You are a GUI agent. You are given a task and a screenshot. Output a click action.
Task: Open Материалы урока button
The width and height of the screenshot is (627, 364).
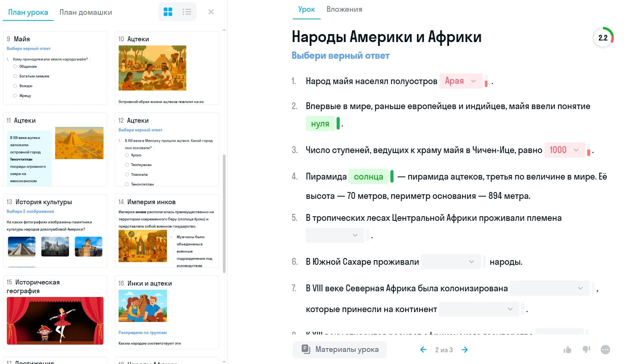pyautogui.click(x=340, y=350)
